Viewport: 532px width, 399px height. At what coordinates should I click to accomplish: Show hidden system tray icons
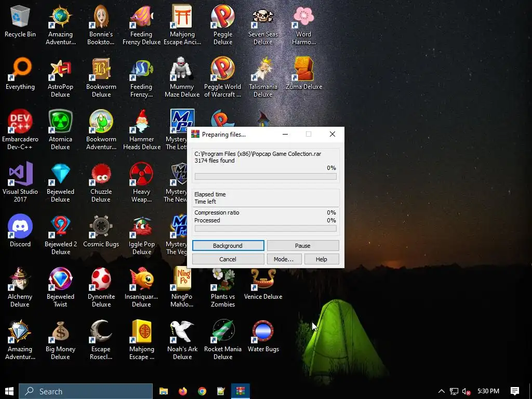click(x=442, y=391)
